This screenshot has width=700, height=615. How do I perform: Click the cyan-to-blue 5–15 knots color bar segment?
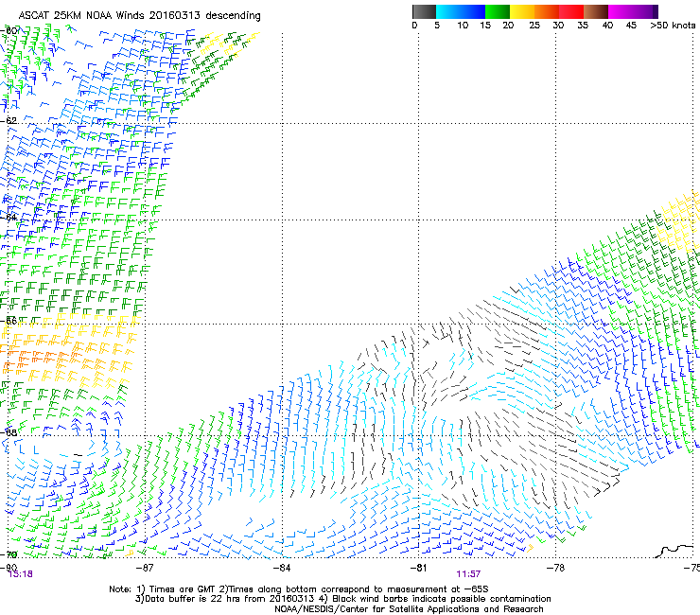pos(461,11)
